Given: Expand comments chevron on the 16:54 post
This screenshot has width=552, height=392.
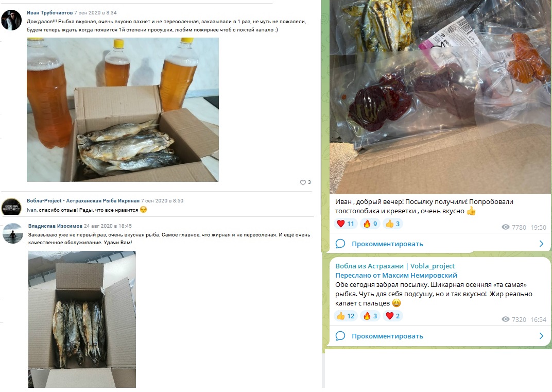Looking at the screenshot, I should pos(541,336).
